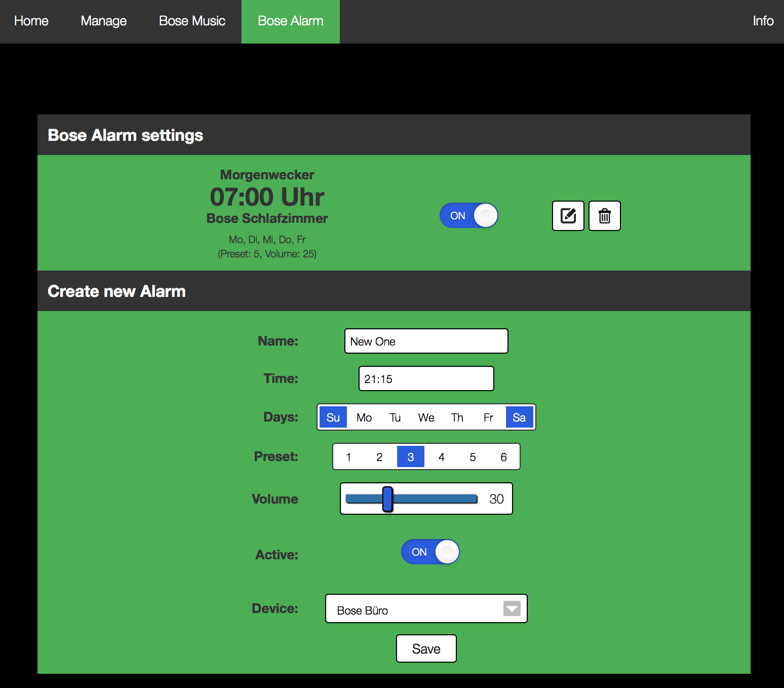This screenshot has width=784, height=688.
Task: Select Th in Days selector
Action: click(x=457, y=417)
